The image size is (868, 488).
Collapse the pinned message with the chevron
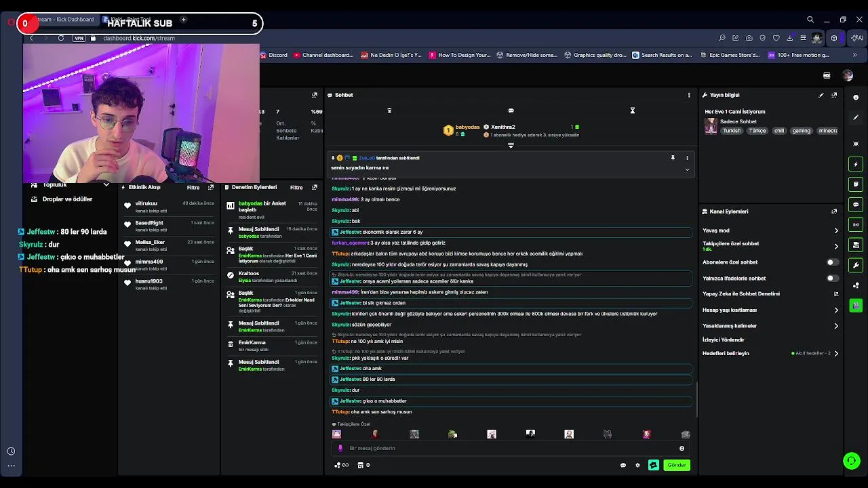click(x=687, y=169)
